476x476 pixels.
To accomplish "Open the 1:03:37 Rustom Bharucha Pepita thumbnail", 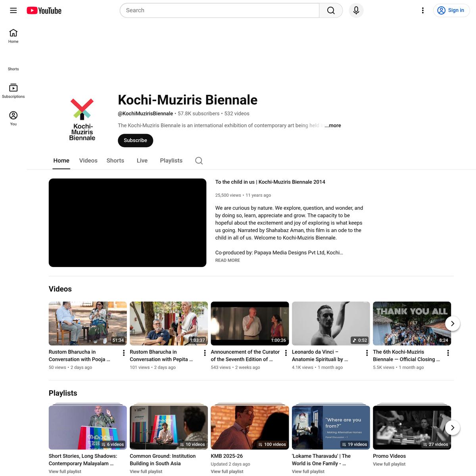I will (169, 323).
